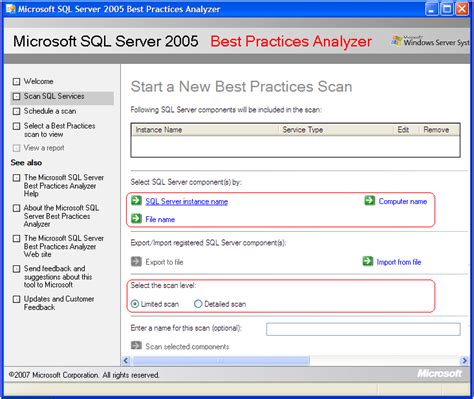
Task: Minimize the Best Practices Analyzer window
Action: click(x=431, y=9)
